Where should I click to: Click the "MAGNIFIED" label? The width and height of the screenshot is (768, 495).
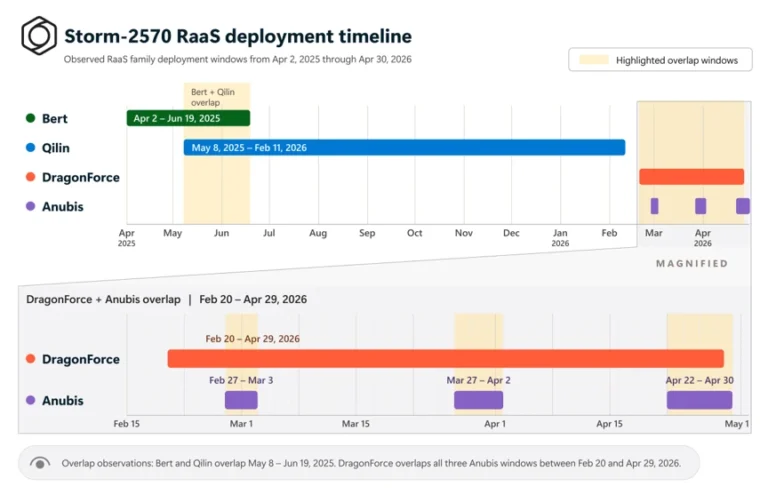(692, 263)
